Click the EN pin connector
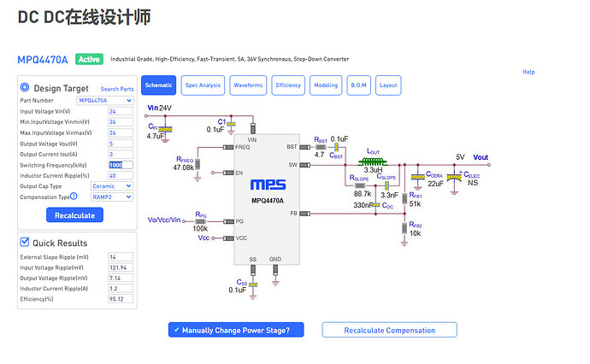 click(x=228, y=173)
